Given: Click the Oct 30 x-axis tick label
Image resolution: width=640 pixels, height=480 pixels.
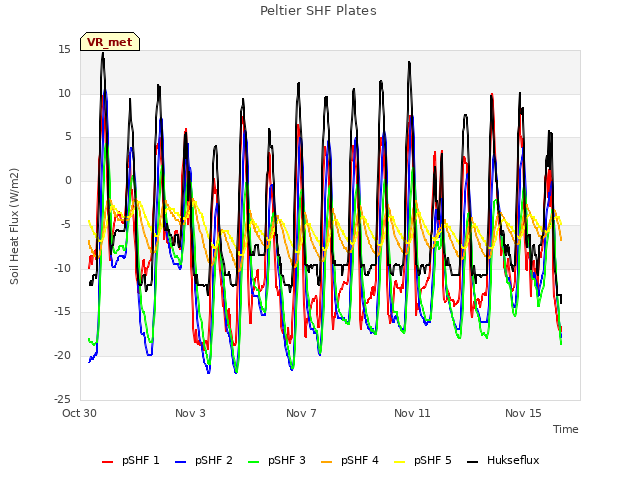Looking at the screenshot, I should pyautogui.click(x=79, y=413).
